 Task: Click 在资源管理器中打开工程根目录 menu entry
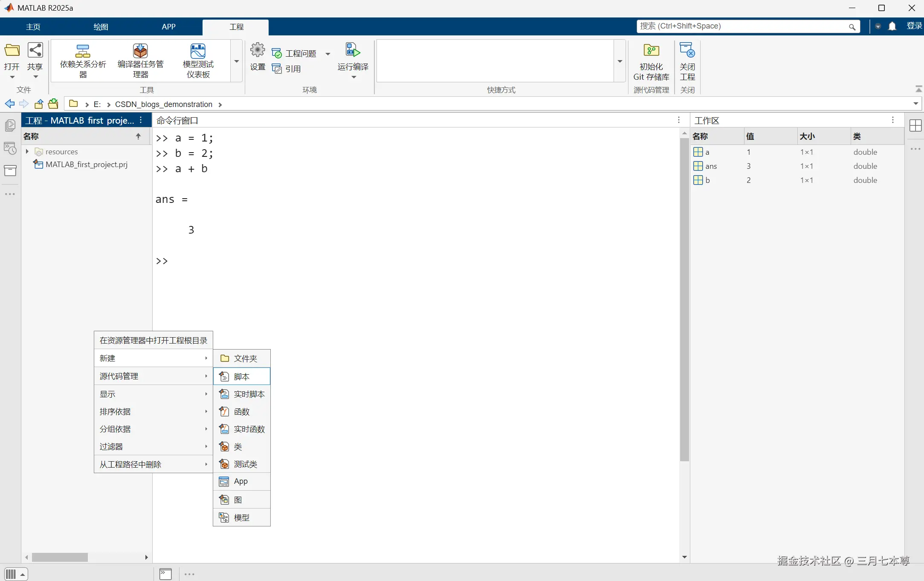click(153, 340)
